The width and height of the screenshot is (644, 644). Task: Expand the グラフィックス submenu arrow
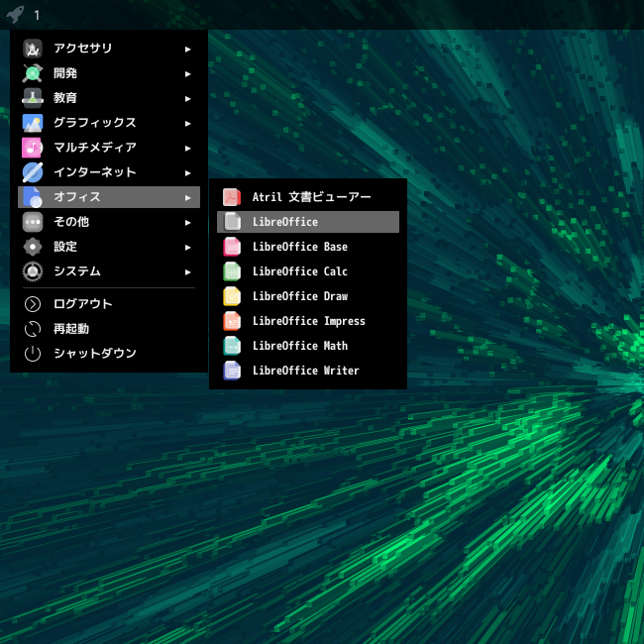187,123
